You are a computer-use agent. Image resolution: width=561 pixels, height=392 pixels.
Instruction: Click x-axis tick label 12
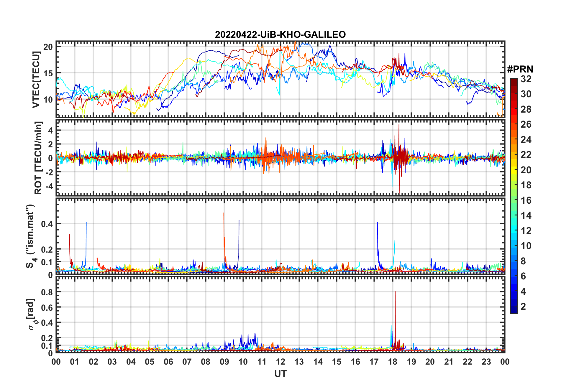[280, 362]
